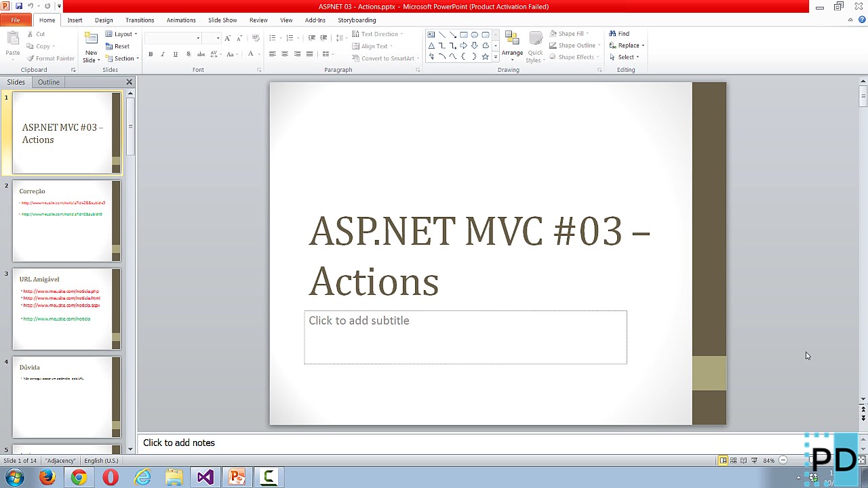Image resolution: width=868 pixels, height=488 pixels.
Task: Open Visual Studio from taskbar
Action: pos(205,477)
